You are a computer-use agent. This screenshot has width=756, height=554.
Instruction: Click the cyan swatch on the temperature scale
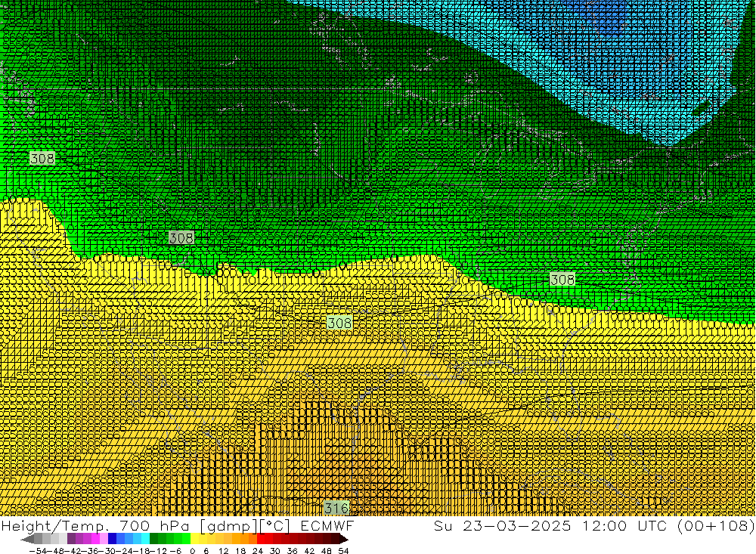145,539
